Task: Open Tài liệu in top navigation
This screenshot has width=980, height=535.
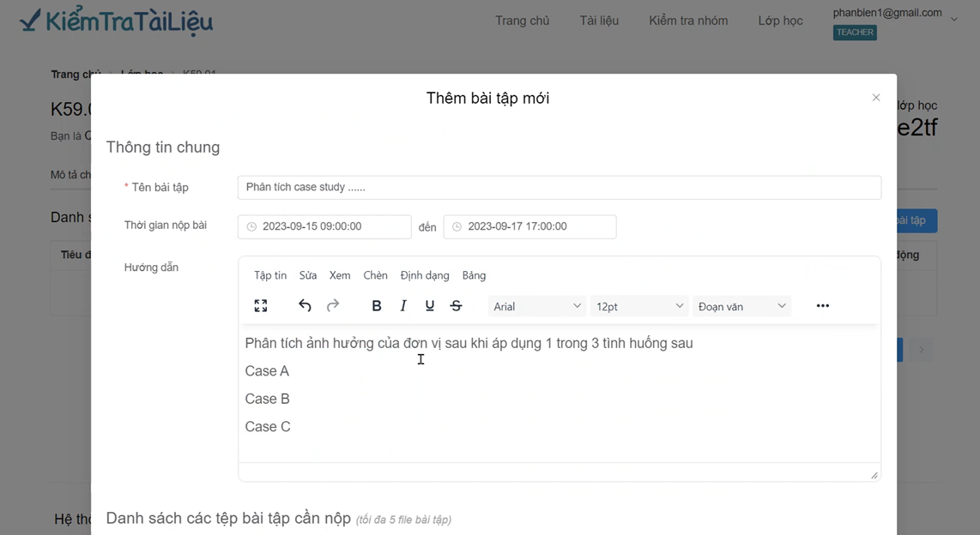Action: click(599, 21)
